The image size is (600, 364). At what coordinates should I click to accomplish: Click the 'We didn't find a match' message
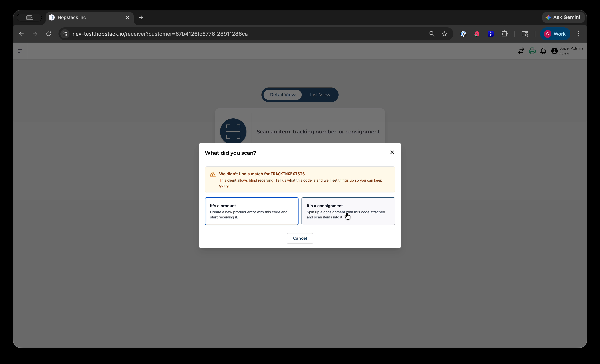[x=262, y=174]
